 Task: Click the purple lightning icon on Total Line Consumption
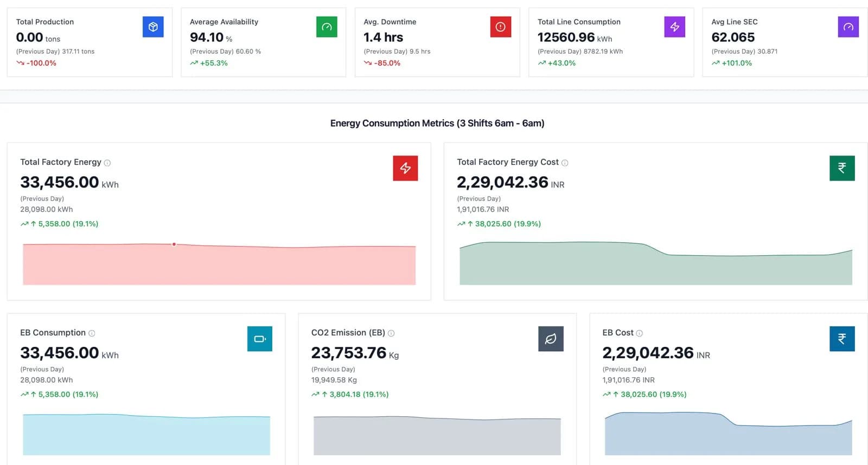tap(674, 27)
